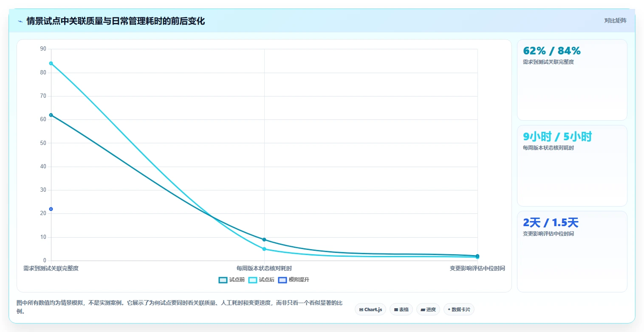Click the x-axis label 变更影响评估中位时间
Screen dimensions: 644x332
tap(477, 268)
